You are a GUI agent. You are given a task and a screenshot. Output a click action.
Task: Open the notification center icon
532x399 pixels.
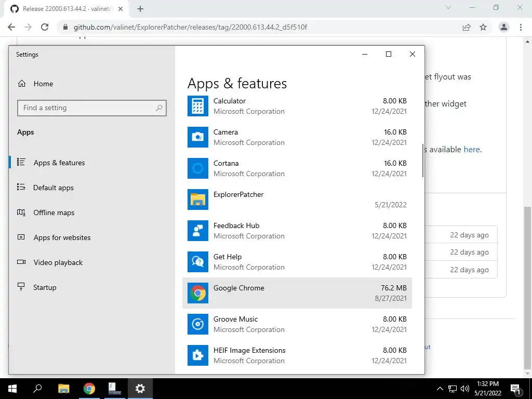(x=515, y=389)
